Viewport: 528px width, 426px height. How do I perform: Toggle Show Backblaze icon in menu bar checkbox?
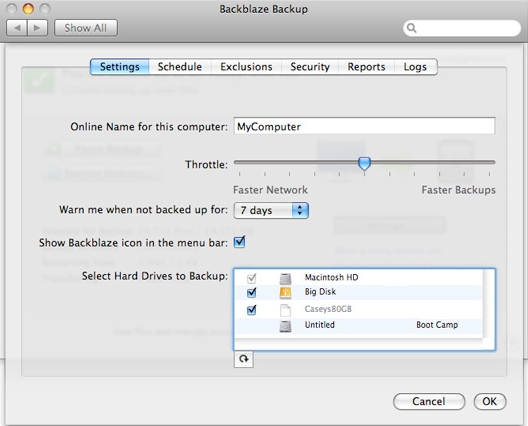point(239,242)
